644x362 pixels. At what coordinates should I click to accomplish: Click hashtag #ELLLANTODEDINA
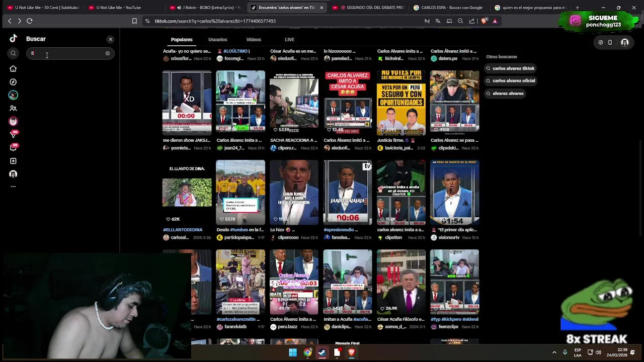183,230
